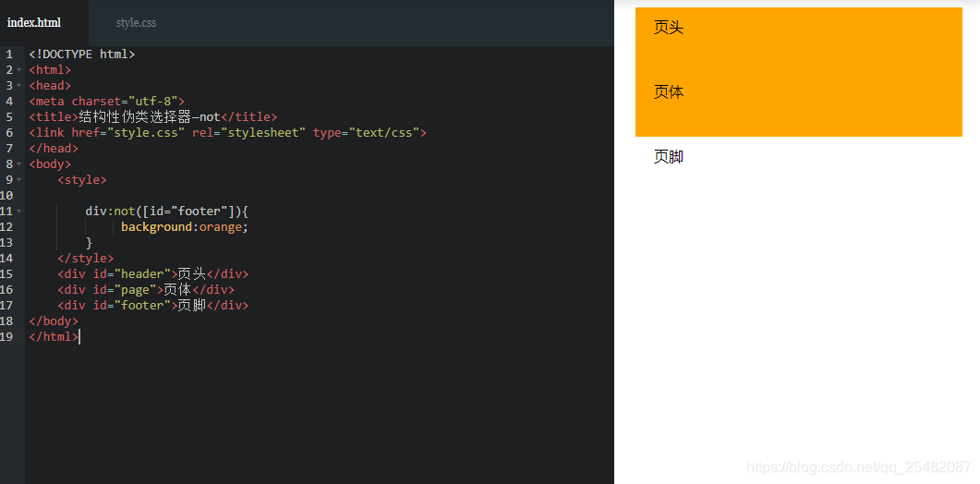This screenshot has height=484, width=980.
Task: Switch to the index.html tab
Action: pyautogui.click(x=34, y=22)
